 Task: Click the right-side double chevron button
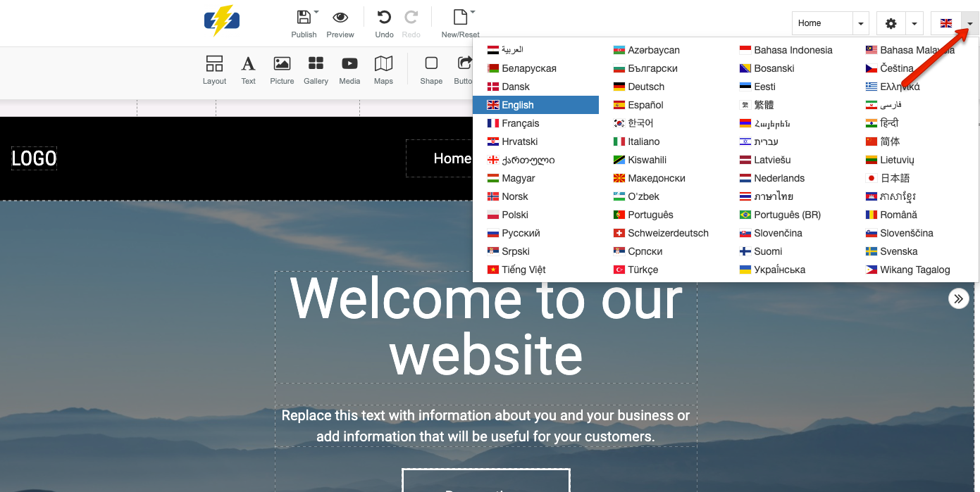958,298
